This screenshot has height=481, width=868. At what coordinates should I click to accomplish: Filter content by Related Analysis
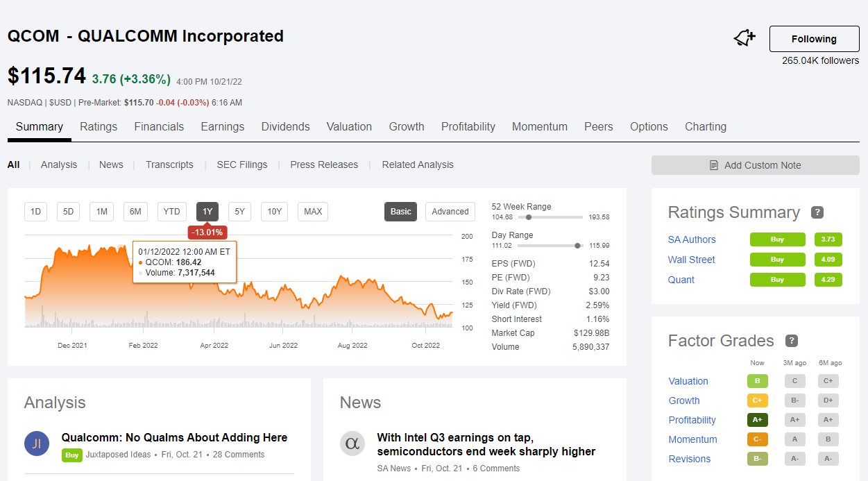(418, 164)
